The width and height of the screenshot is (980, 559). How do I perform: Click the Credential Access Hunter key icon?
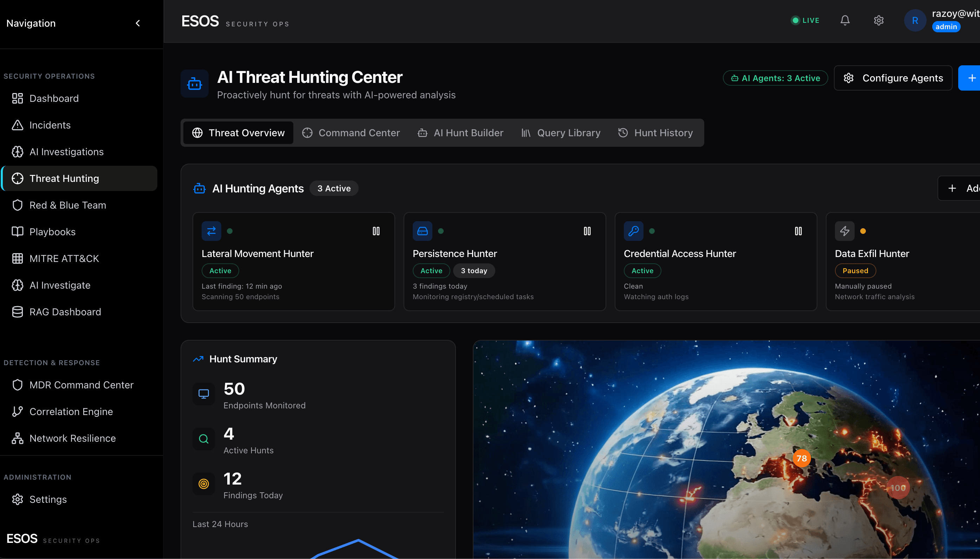click(x=634, y=231)
